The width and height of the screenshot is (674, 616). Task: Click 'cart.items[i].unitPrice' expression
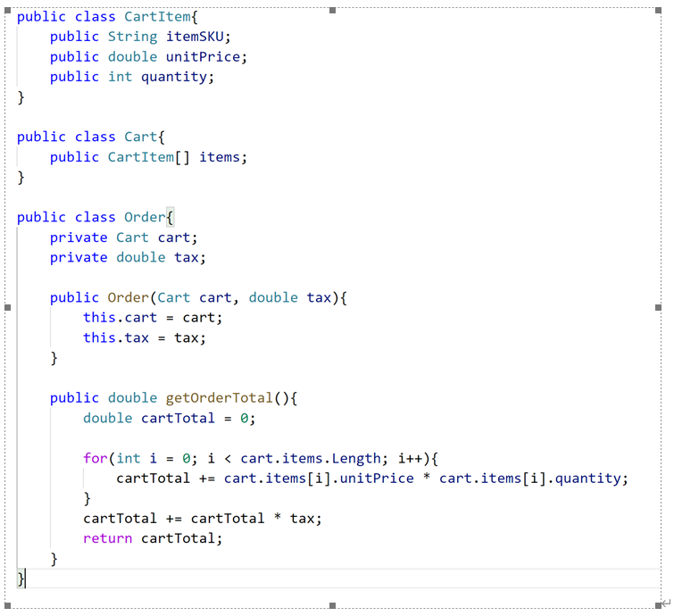319,479
